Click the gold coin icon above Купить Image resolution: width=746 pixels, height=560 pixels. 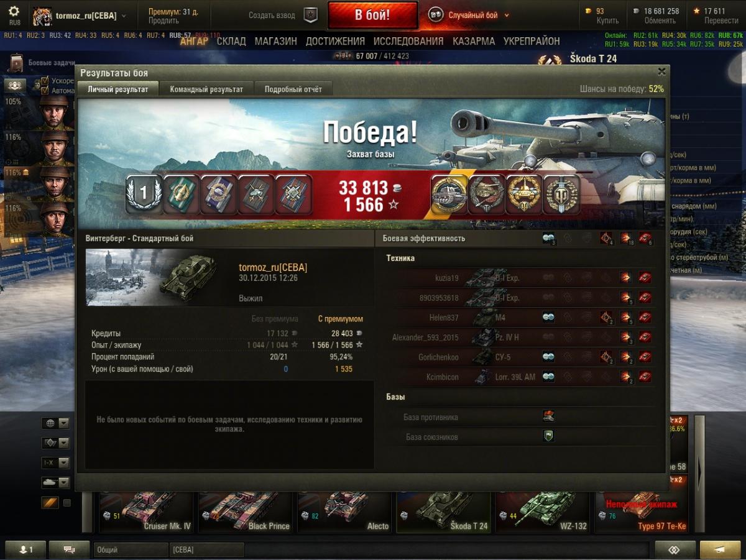click(590, 11)
